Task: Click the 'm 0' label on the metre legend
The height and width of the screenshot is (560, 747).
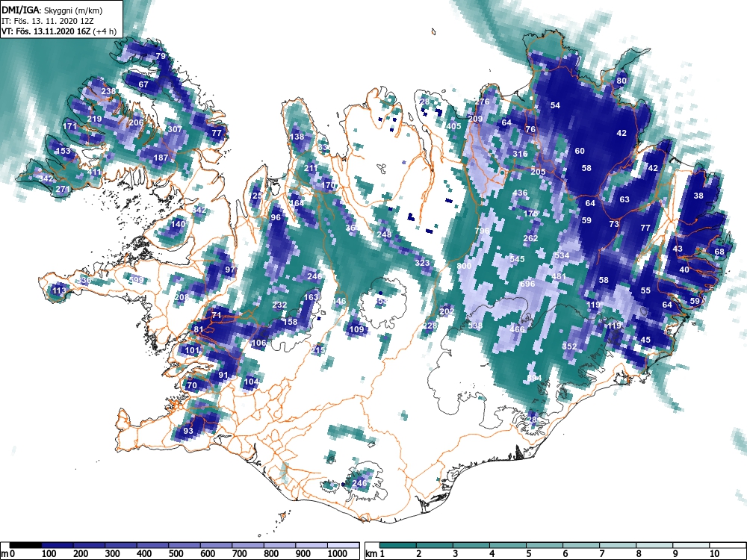Action: pyautogui.click(x=8, y=554)
